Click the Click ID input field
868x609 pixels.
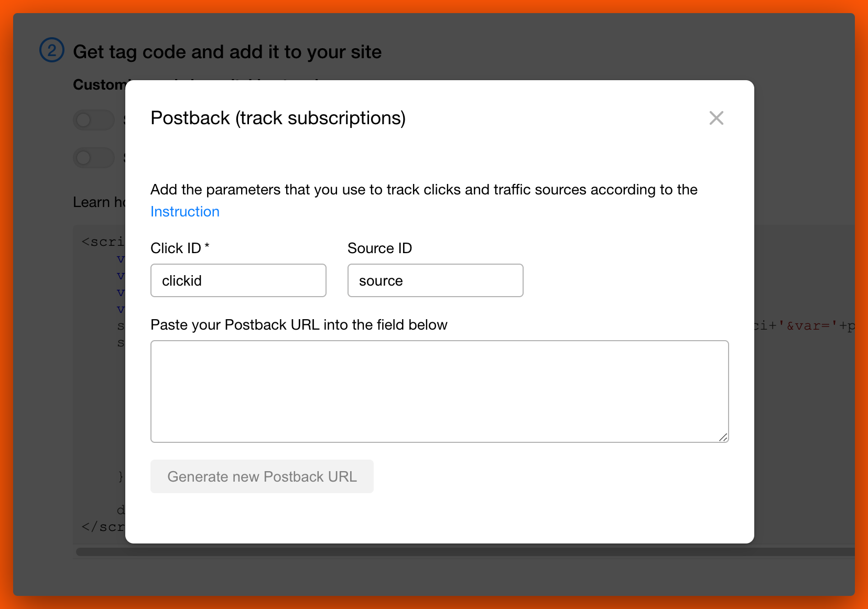(x=238, y=281)
